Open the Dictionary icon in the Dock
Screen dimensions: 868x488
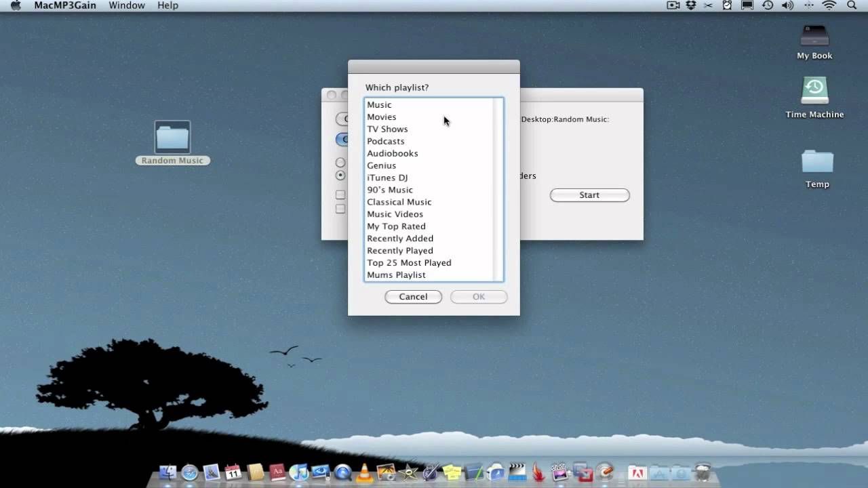pyautogui.click(x=277, y=472)
